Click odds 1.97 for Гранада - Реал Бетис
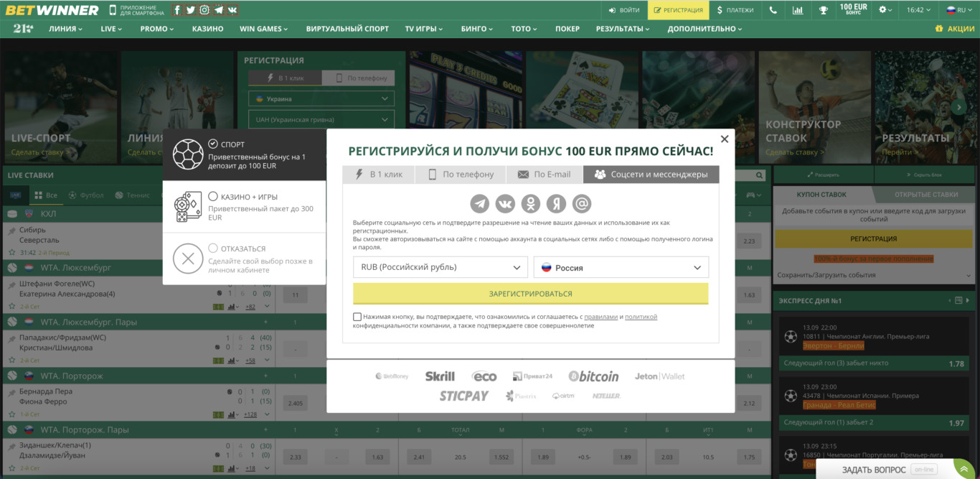Viewport: 980px width, 479px height. [956, 423]
